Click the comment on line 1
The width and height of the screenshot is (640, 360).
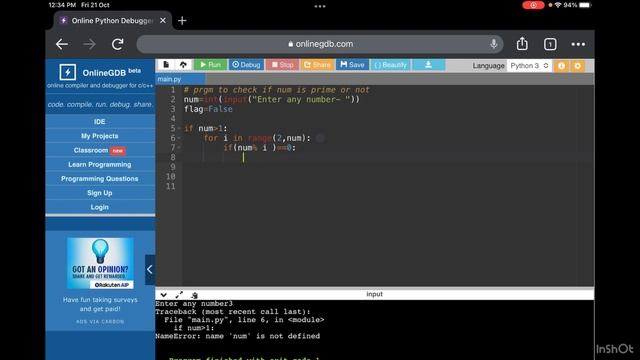click(276, 90)
